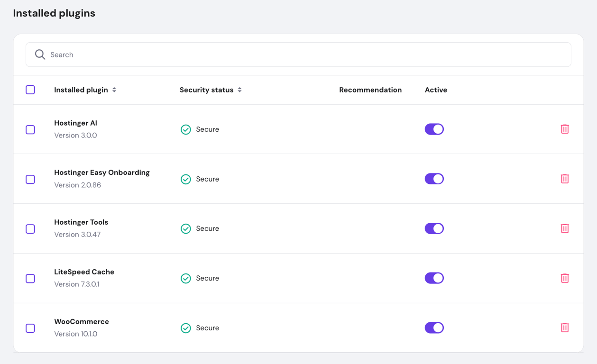The height and width of the screenshot is (364, 597).
Task: Click the delete icon next to WooCommerce
Action: [565, 328]
